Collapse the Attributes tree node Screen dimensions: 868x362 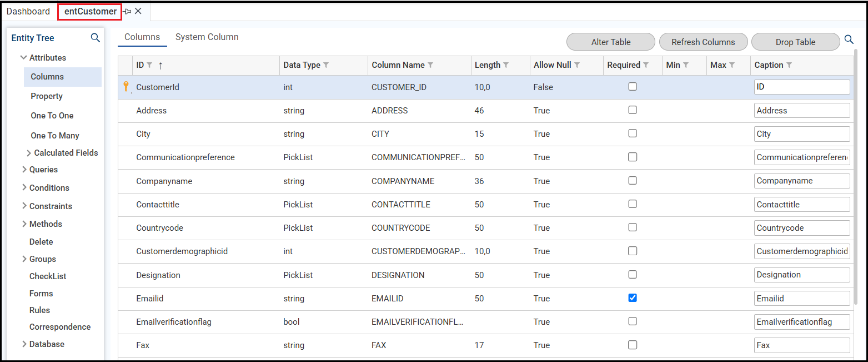pos(24,58)
